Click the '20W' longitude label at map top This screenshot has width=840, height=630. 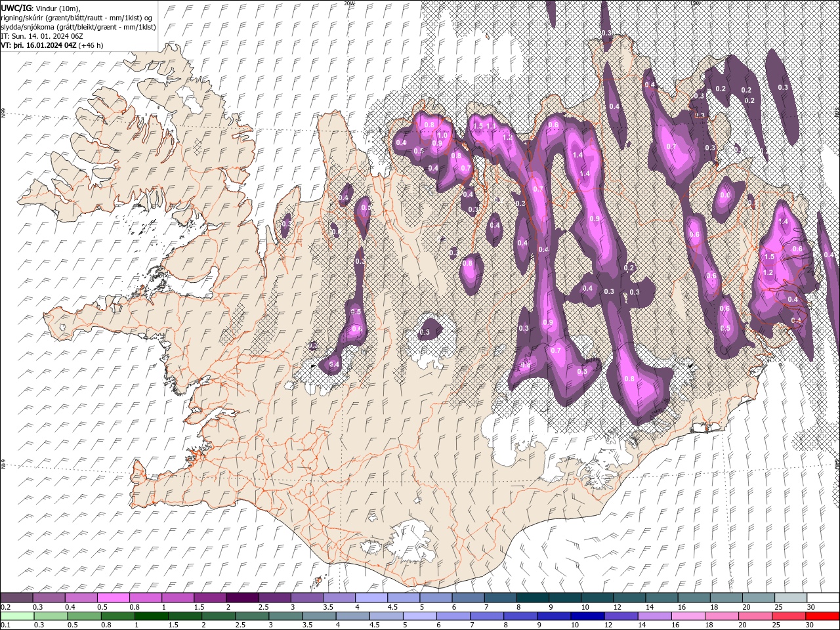click(x=349, y=3)
